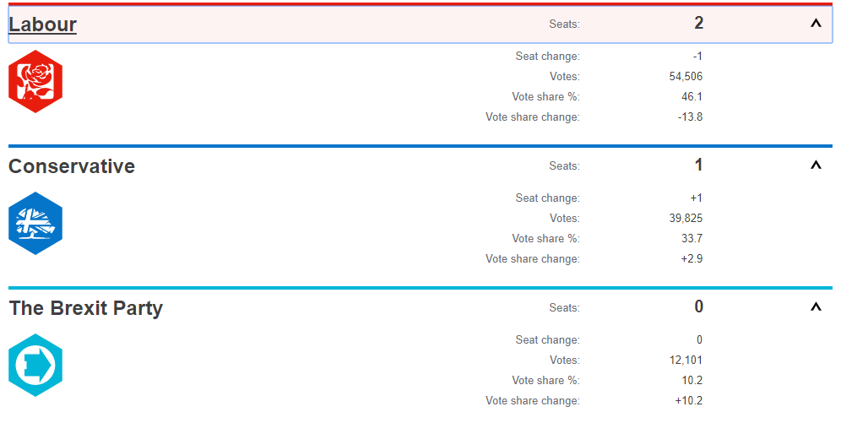The height and width of the screenshot is (423, 868).
Task: Open the Labour party heading link
Action: (x=42, y=24)
